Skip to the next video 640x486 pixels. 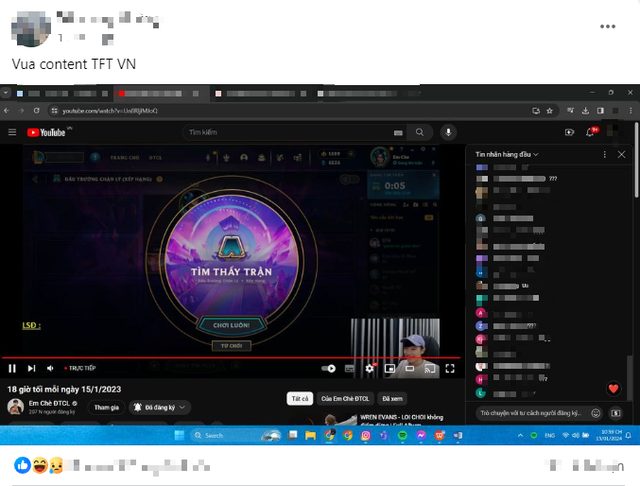pos(31,368)
